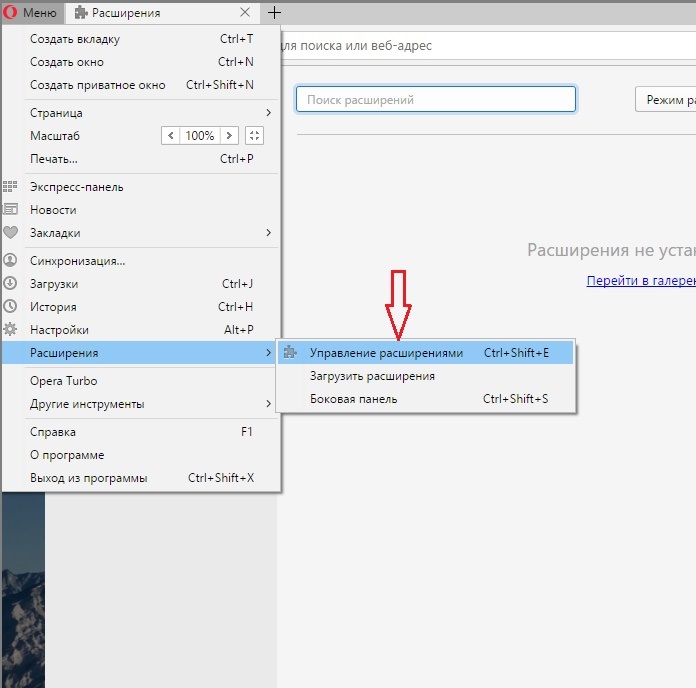Expand the Расширения submenu arrow
This screenshot has height=688, width=696.
268,352
